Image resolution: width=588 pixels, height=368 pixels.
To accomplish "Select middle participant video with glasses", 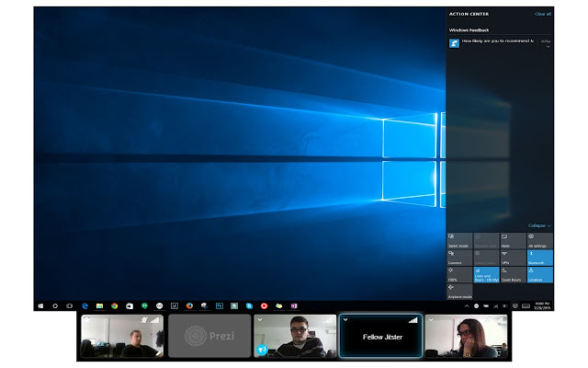I will pyautogui.click(x=295, y=336).
